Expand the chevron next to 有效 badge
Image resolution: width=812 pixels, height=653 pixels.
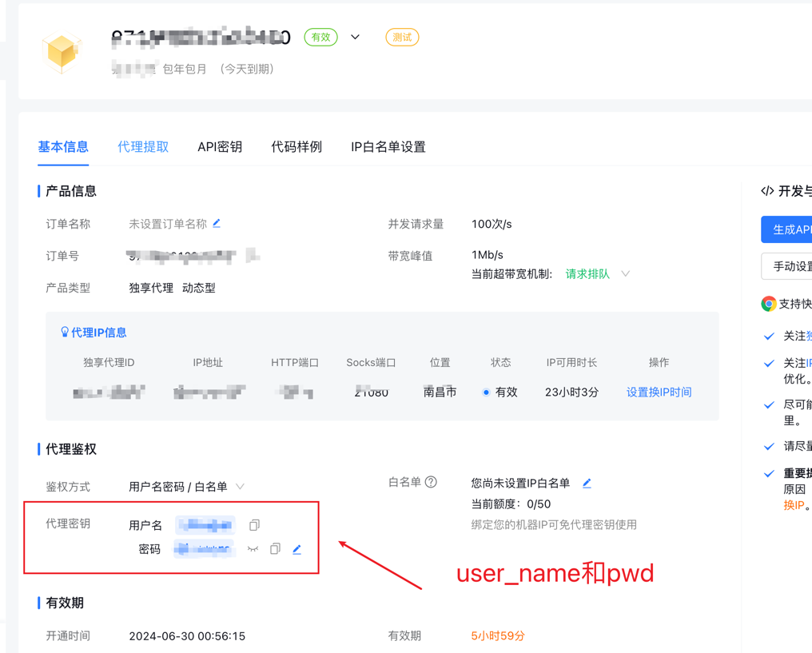coord(355,38)
